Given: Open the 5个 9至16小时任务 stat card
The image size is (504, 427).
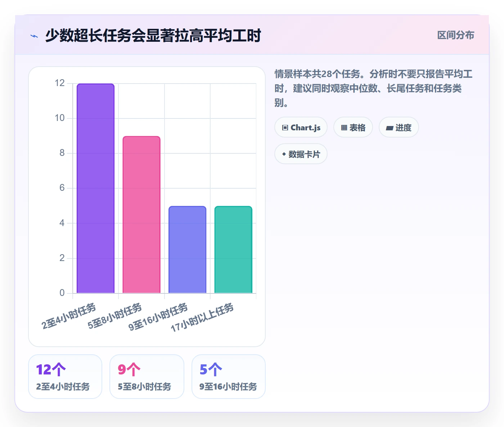Looking at the screenshot, I should pos(229,377).
